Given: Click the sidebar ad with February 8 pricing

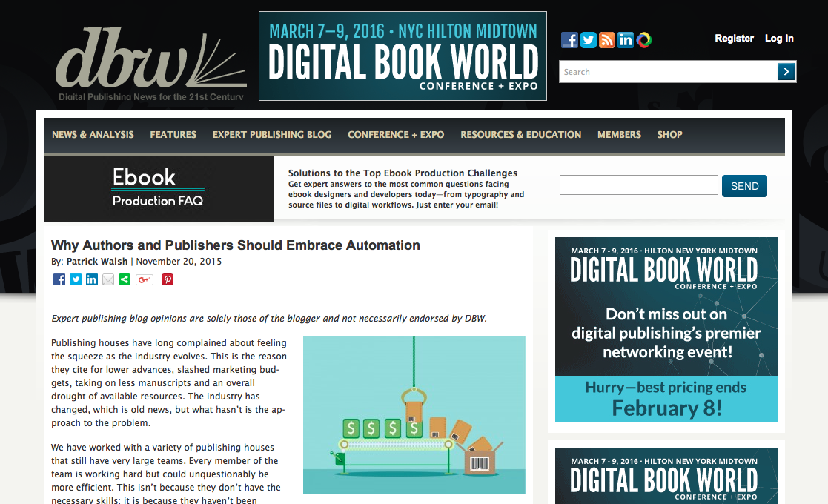Looking at the screenshot, I should point(666,330).
